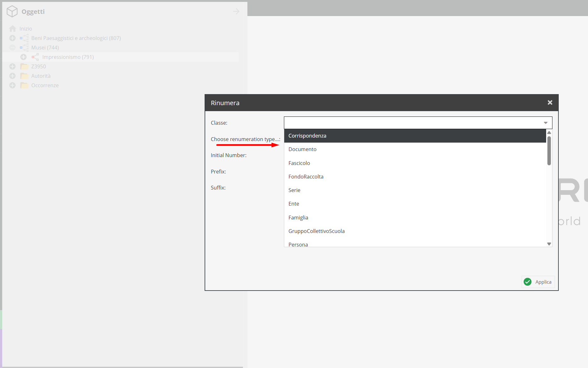Collapse the Musei node
588x368 pixels.
[x=12, y=48]
